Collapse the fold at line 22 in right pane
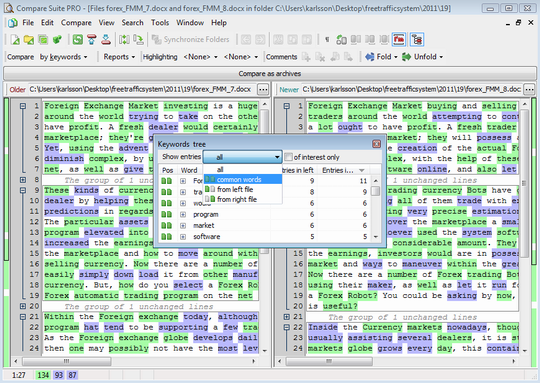Screen dimensions: 540x383 pos(287,327)
